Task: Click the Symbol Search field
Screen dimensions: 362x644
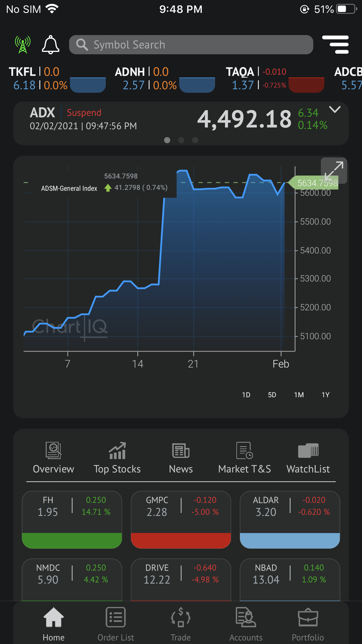Action: (x=191, y=45)
